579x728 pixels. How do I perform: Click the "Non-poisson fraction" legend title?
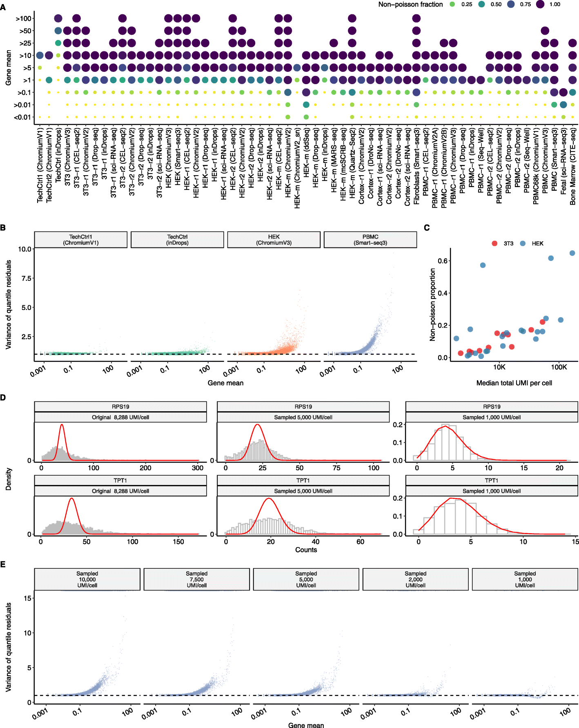point(410,4)
